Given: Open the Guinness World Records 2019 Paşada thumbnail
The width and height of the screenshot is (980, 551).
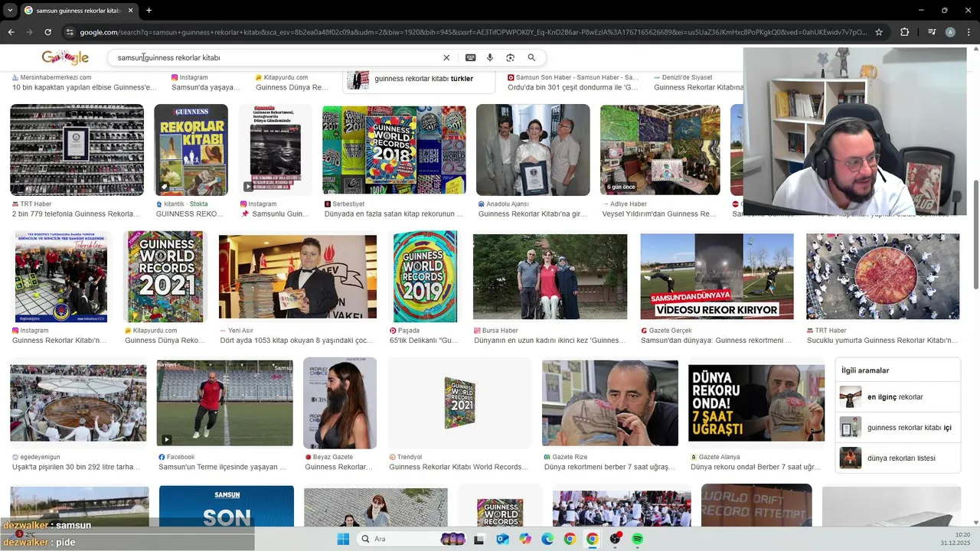Looking at the screenshot, I should click(x=425, y=276).
